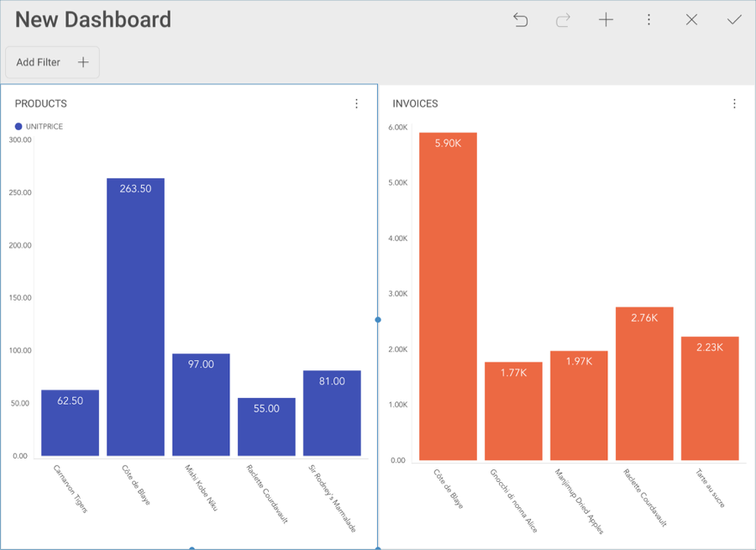Add a new visualization with plus icon
Image resolution: width=756 pixels, height=550 pixels.
pos(606,20)
